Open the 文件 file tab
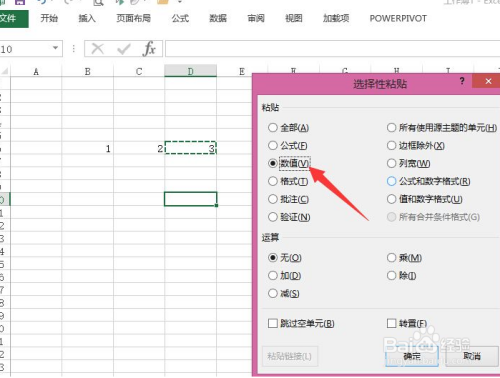500x378 pixels. point(13,18)
